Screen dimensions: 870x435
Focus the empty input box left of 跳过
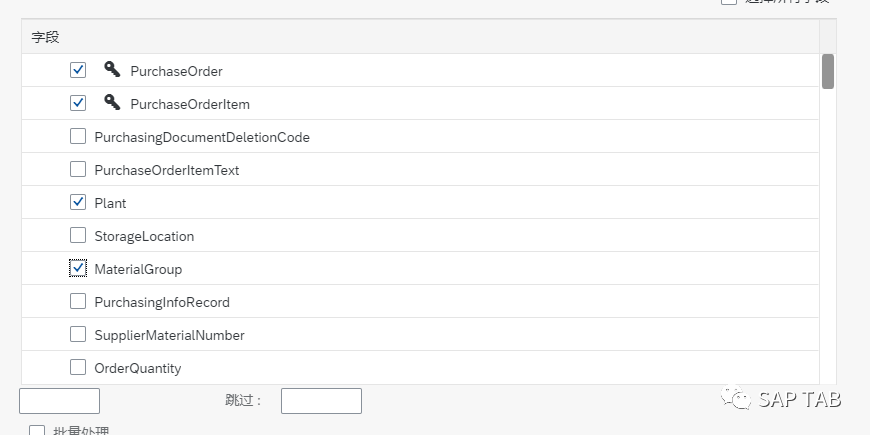59,401
